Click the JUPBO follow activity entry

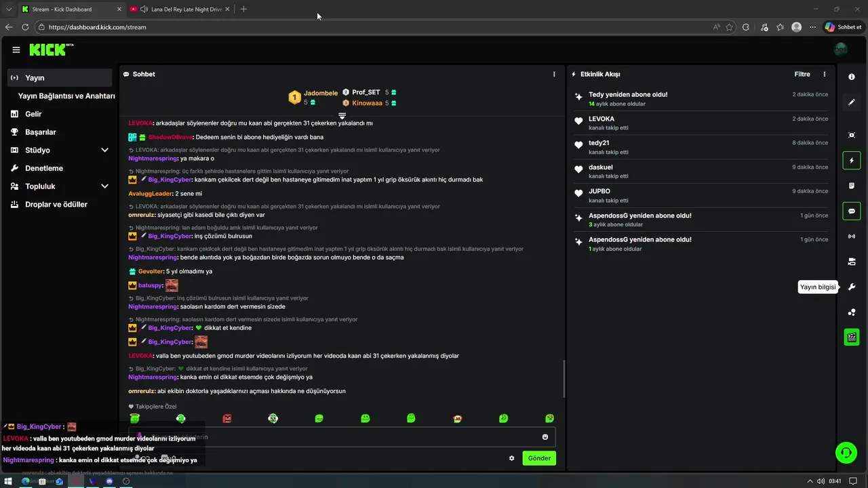coord(701,195)
